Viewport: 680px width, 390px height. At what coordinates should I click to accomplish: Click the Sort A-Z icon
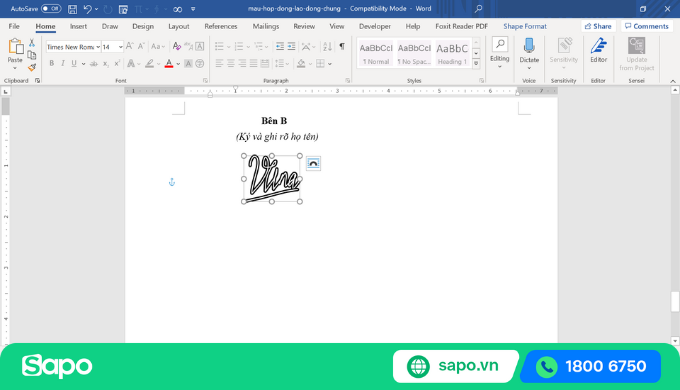pos(327,46)
